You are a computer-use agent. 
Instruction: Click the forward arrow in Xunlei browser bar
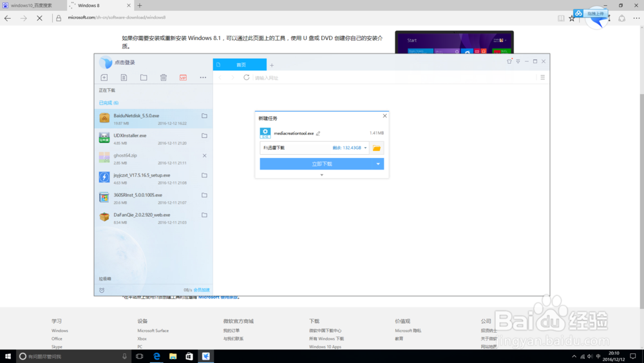[x=232, y=77]
